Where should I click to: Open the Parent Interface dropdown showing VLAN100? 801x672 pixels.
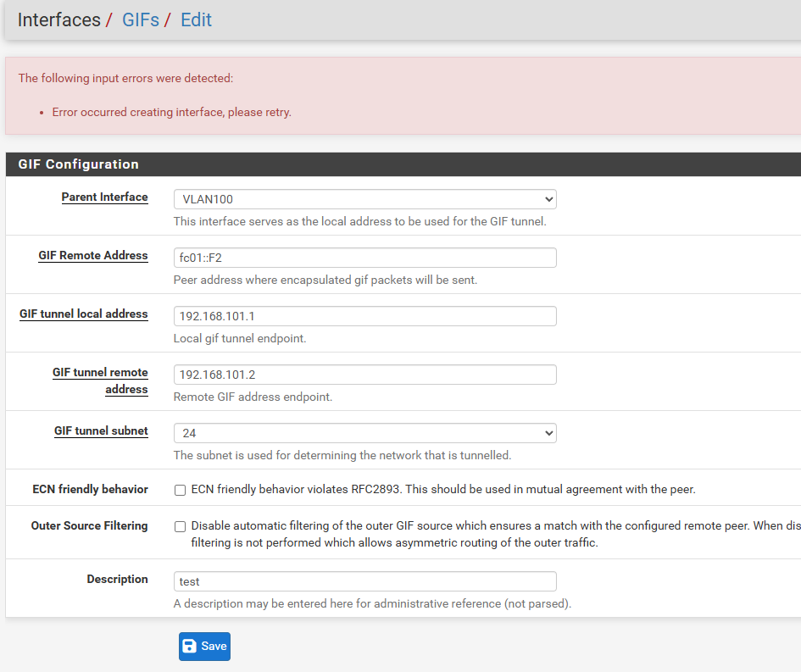pos(364,199)
